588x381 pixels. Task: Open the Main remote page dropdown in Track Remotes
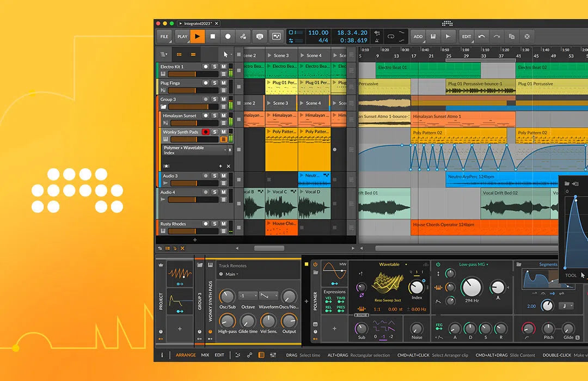230,274
